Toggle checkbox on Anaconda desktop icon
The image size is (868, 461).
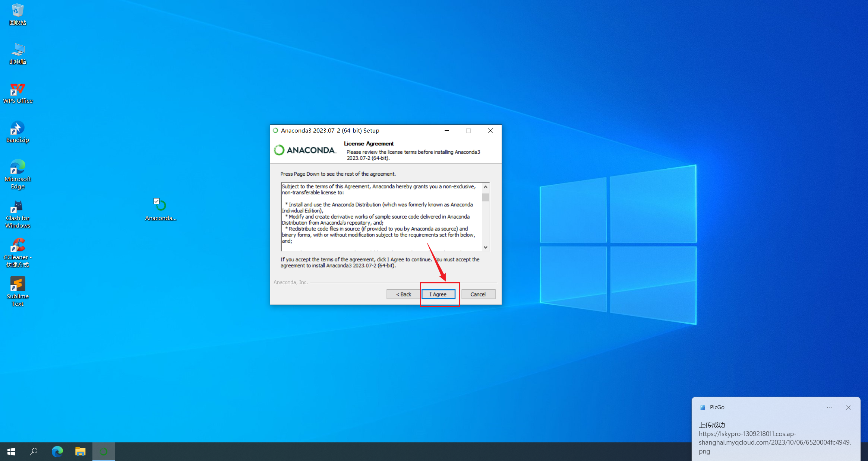click(157, 201)
